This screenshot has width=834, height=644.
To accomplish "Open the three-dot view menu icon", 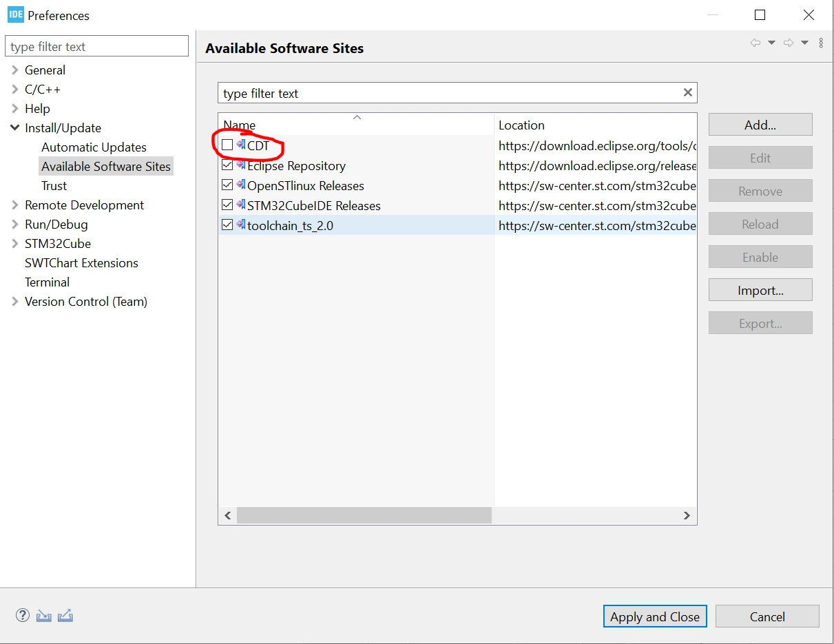I will (821, 43).
